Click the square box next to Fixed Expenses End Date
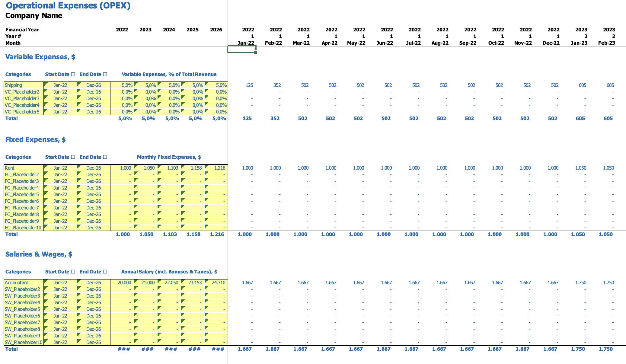 coord(105,157)
